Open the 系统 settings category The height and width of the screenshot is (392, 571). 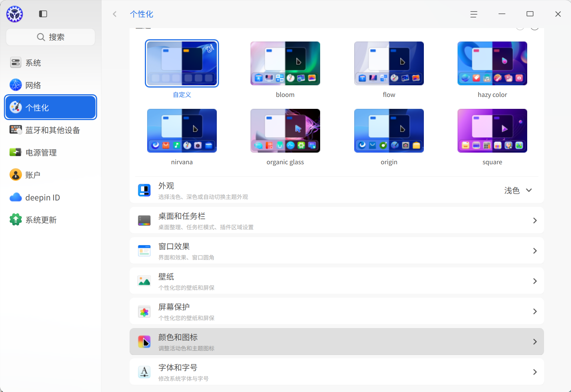(x=51, y=62)
